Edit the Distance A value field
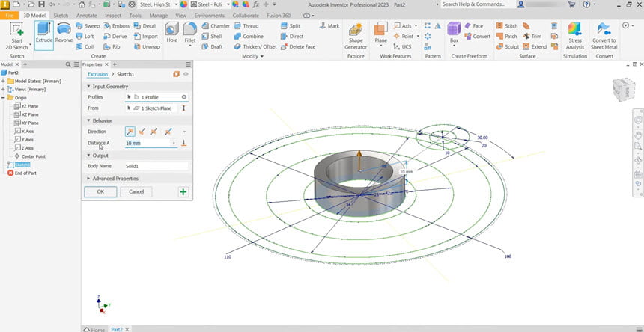Image resolution: width=644 pixels, height=332 pixels. coord(148,143)
